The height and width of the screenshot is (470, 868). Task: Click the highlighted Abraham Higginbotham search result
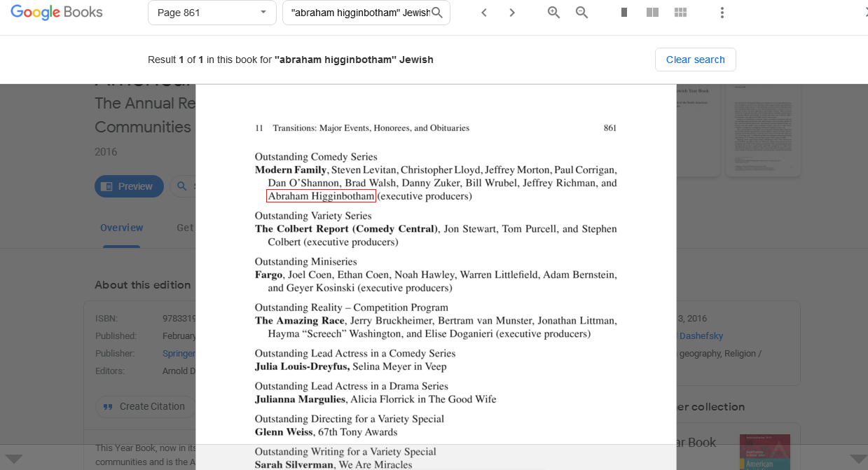pos(321,196)
